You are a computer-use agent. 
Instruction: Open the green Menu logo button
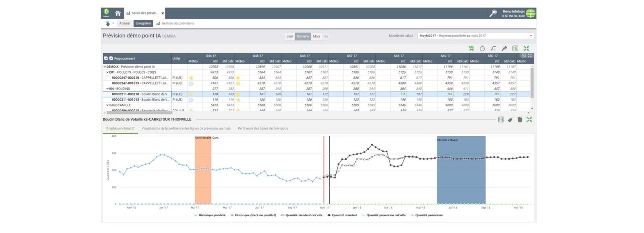tap(106, 13)
